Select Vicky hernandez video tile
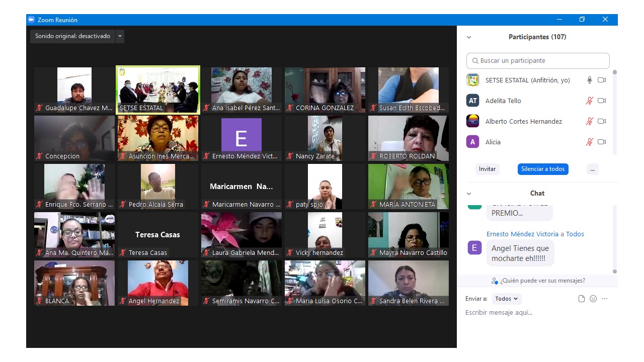 (x=325, y=235)
